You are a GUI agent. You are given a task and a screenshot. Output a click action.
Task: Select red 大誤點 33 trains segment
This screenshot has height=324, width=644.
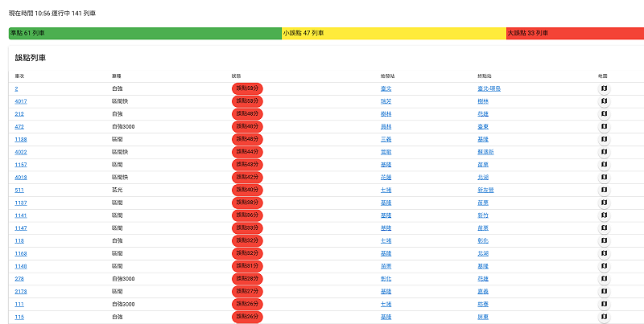point(575,33)
